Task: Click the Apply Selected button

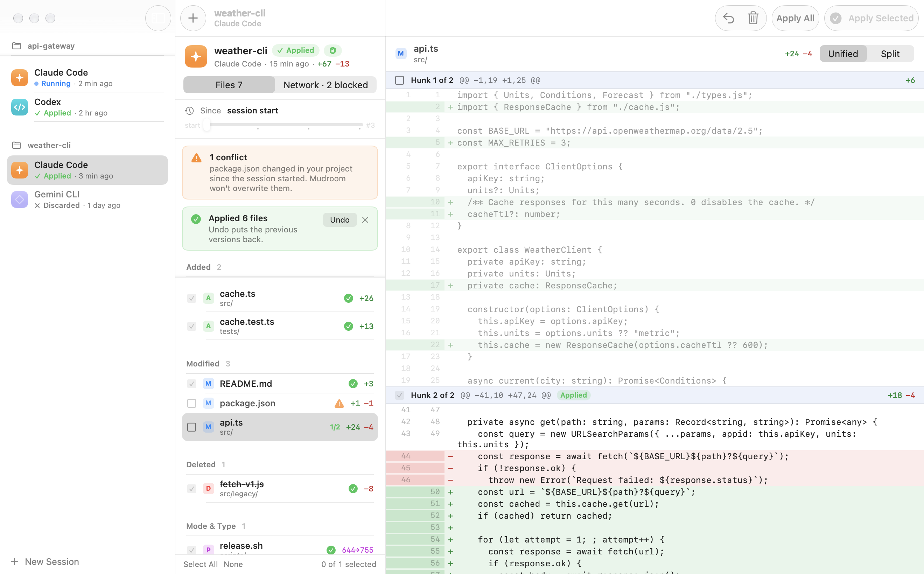Action: 871,18
